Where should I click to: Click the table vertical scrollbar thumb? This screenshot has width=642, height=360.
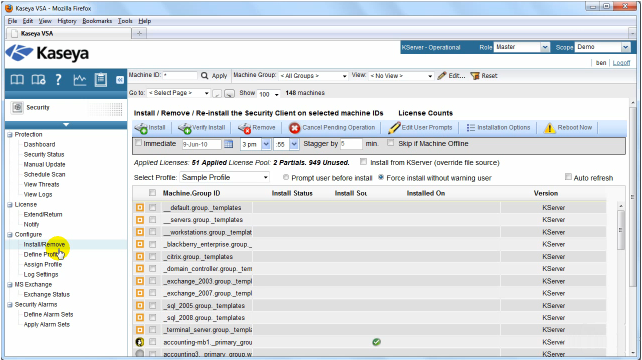pyautogui.click(x=621, y=230)
